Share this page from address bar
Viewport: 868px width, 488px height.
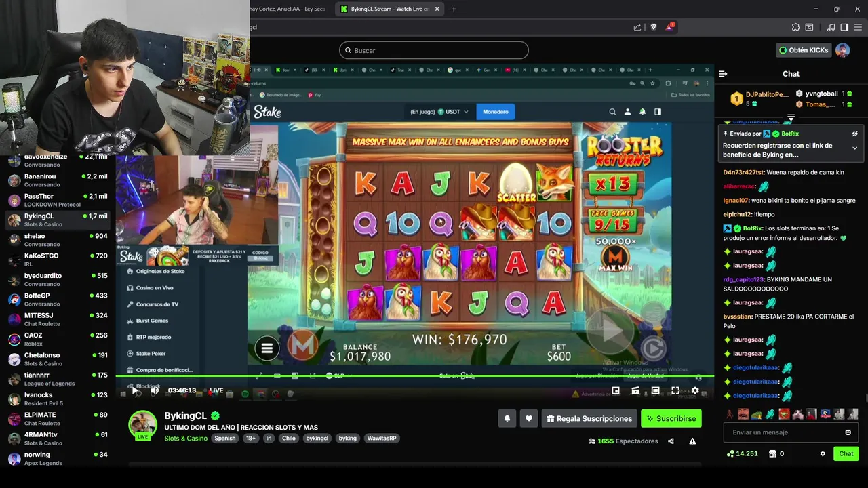(x=637, y=27)
